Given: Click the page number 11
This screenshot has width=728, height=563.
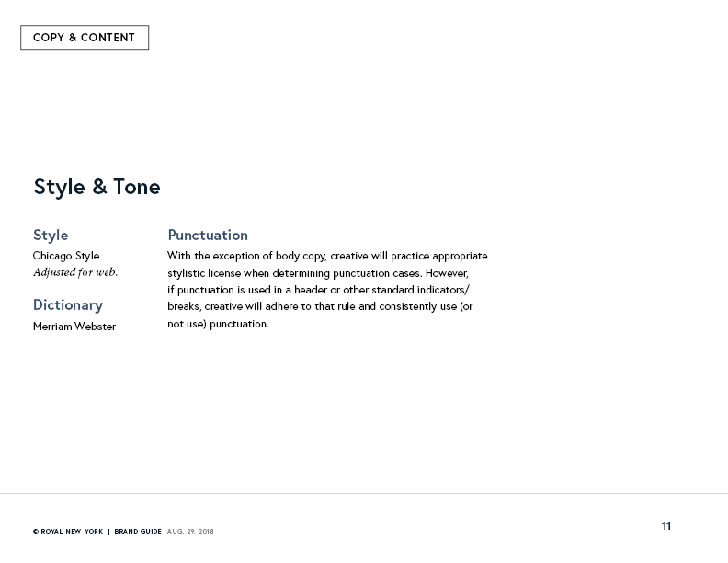Looking at the screenshot, I should 666,526.
